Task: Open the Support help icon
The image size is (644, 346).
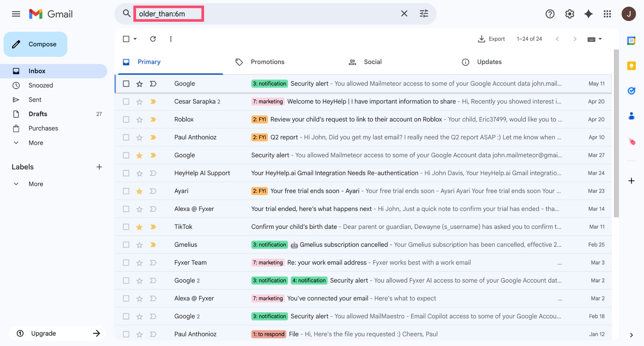Action: pos(550,14)
